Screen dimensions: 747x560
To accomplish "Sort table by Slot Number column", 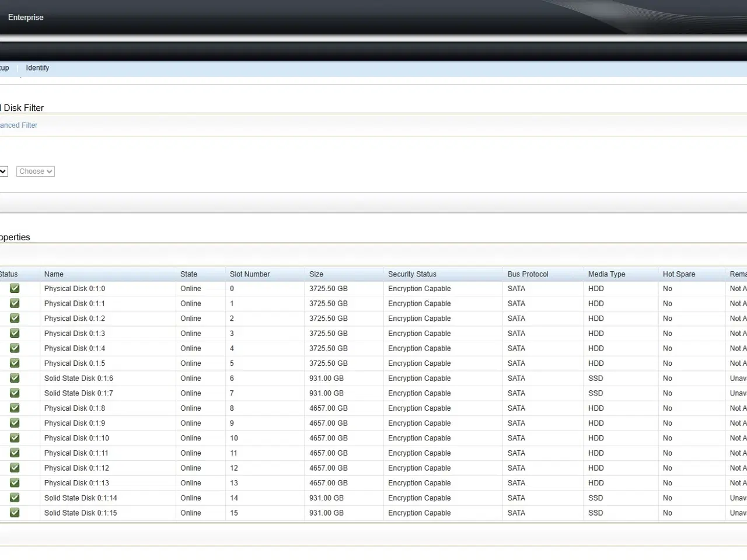I will pyautogui.click(x=250, y=274).
